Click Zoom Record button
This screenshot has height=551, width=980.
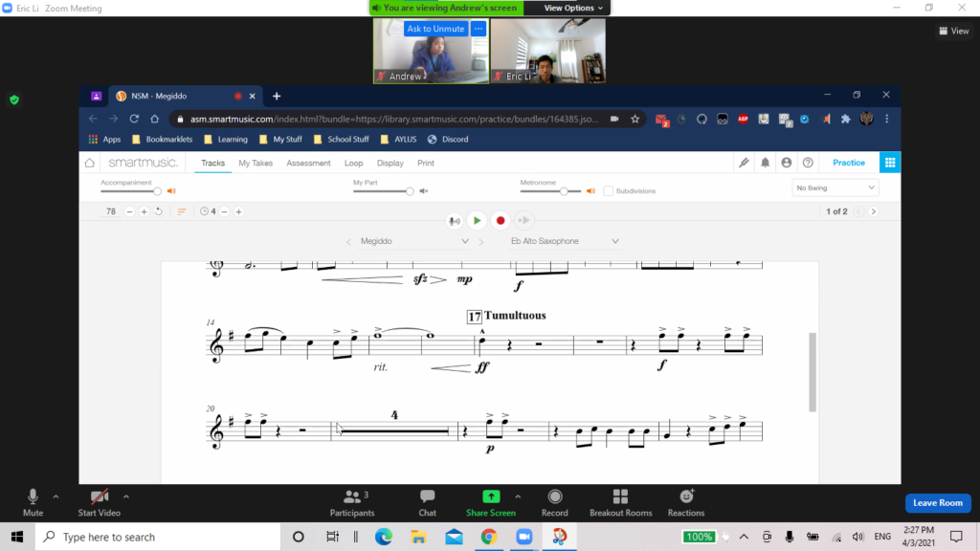click(x=555, y=503)
